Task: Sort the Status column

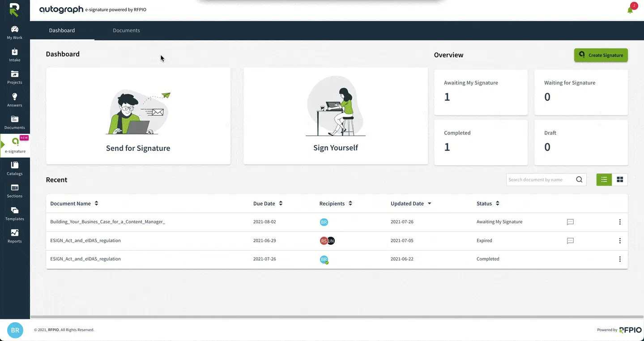Action: click(x=488, y=204)
